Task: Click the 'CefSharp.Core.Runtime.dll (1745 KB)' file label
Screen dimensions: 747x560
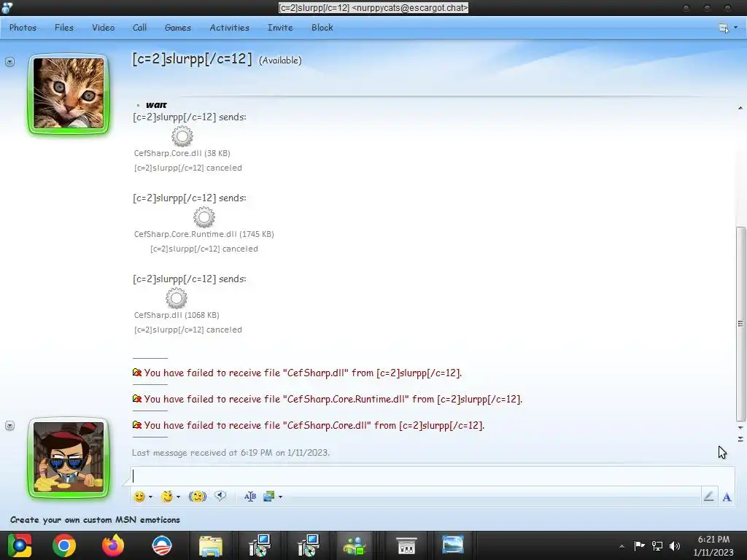Action: point(204,234)
